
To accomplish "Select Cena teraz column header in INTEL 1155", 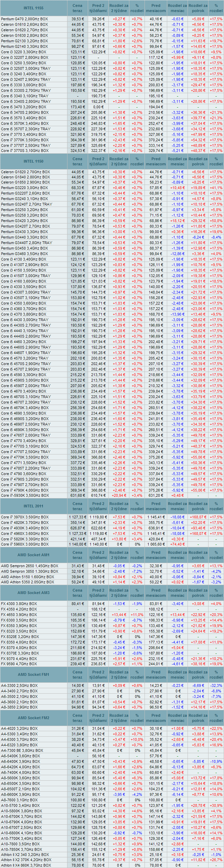I will 77,8.
